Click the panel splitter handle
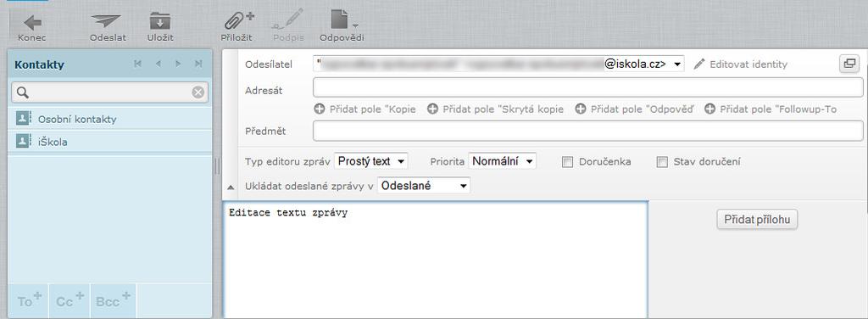The width and height of the screenshot is (868, 319). 217,166
